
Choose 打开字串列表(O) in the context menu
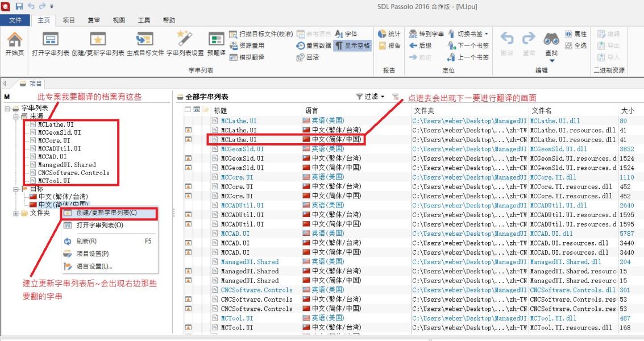pos(99,225)
